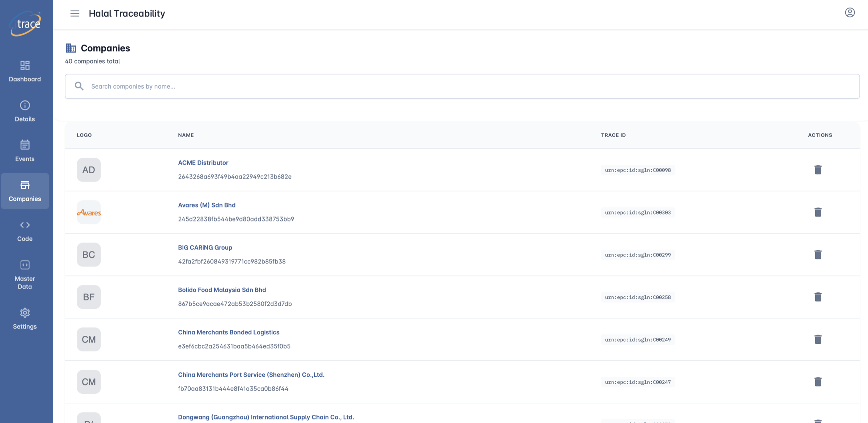Open BIG CARiNG Group link
This screenshot has width=868, height=423.
coord(205,248)
